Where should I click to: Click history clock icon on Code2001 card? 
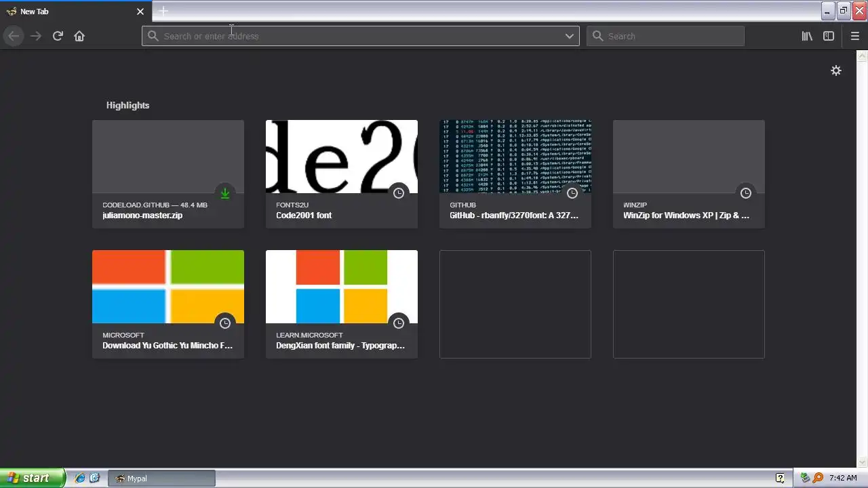pos(399,193)
